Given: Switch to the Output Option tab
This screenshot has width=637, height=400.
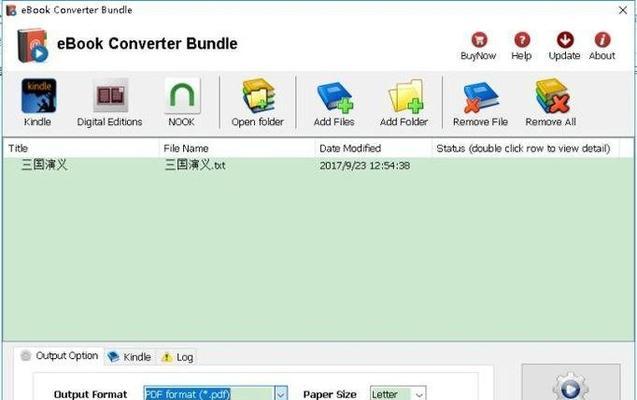Looking at the screenshot, I should 59,356.
